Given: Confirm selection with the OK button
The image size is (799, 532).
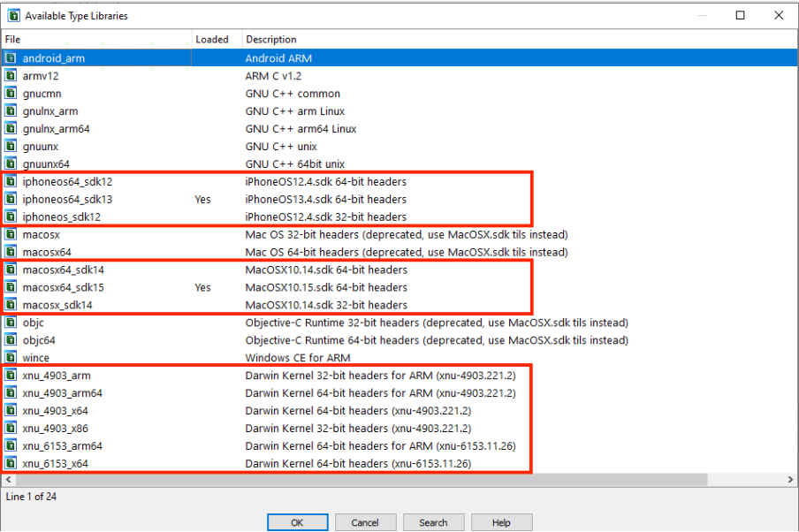Looking at the screenshot, I should point(298,522).
